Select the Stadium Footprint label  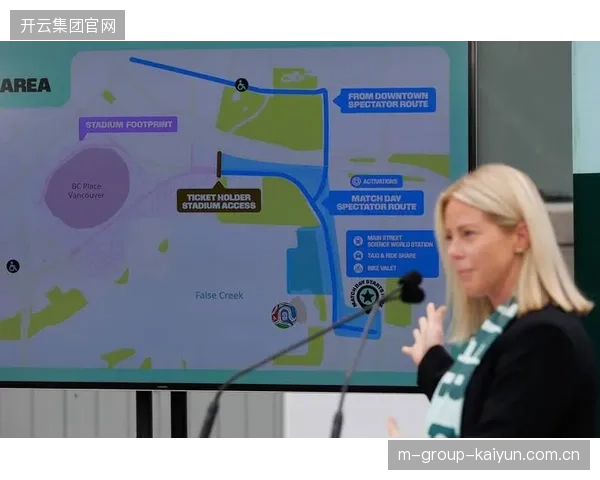pyautogui.click(x=129, y=125)
